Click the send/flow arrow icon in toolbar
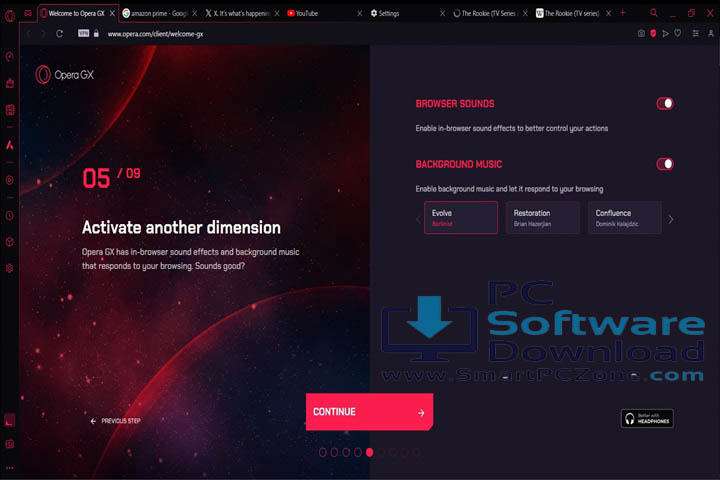 point(665,34)
